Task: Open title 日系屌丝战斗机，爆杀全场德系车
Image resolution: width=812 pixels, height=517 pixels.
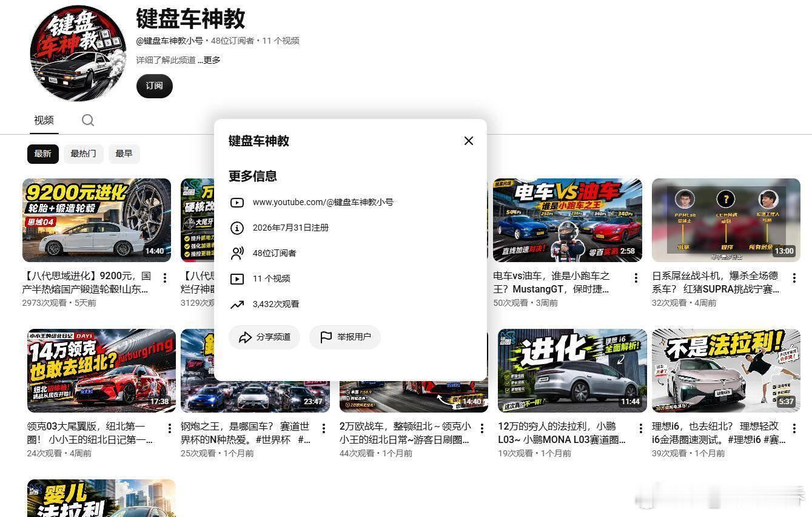Action: (x=715, y=282)
